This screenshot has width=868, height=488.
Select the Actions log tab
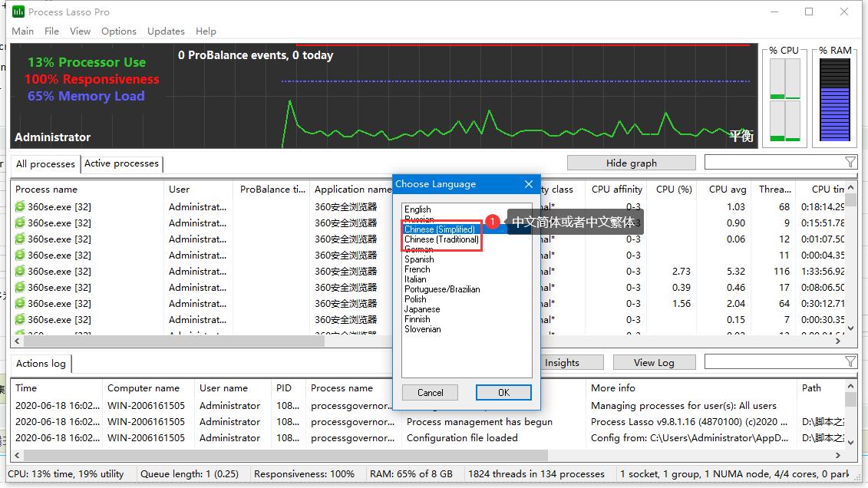point(41,364)
